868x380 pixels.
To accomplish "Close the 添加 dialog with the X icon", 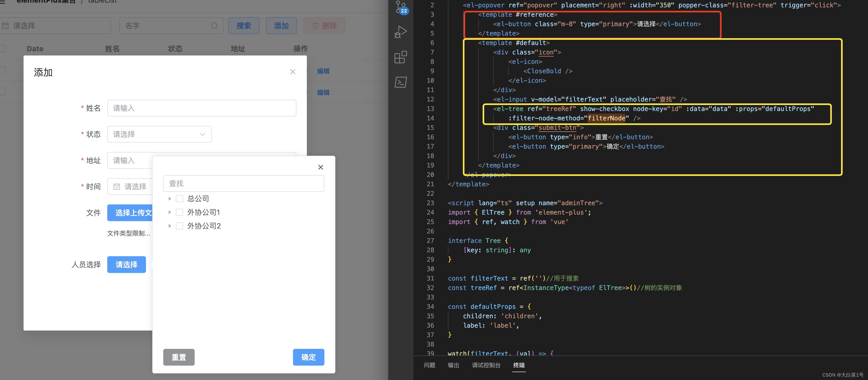I will pyautogui.click(x=292, y=72).
